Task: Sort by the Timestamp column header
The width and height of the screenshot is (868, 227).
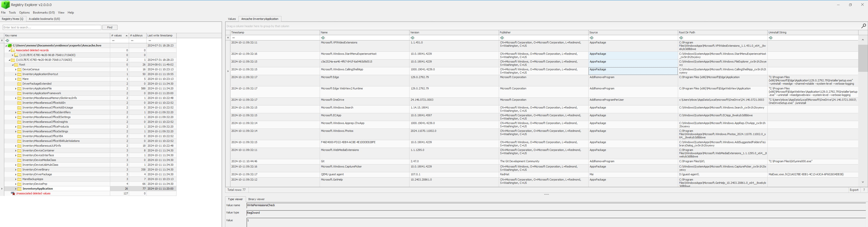Action: [275, 32]
